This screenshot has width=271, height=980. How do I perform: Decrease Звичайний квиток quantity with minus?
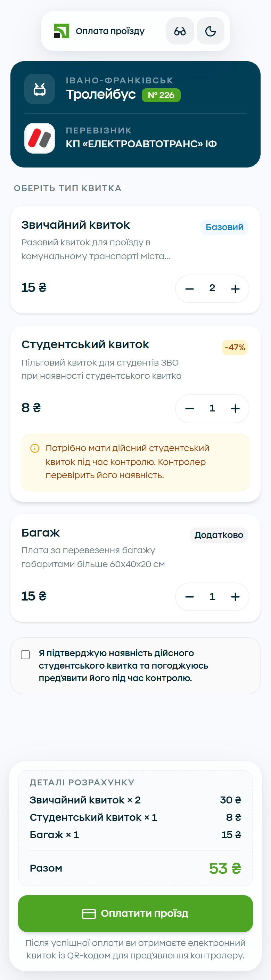point(190,289)
